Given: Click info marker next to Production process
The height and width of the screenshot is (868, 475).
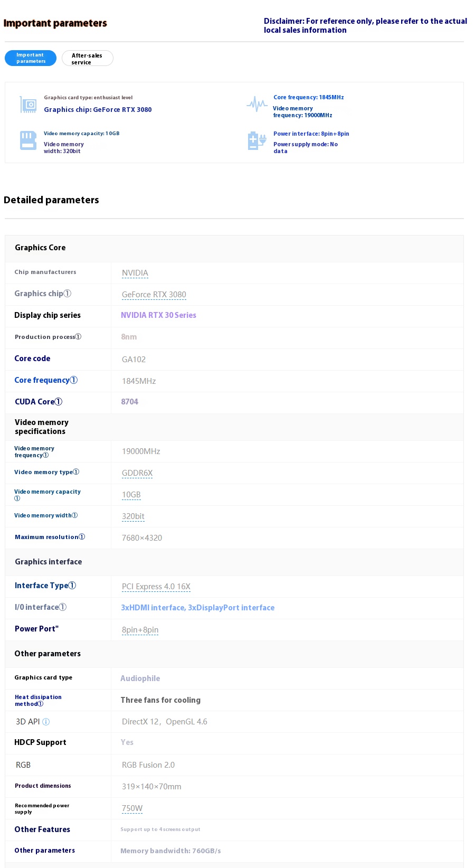Looking at the screenshot, I should 78,337.
